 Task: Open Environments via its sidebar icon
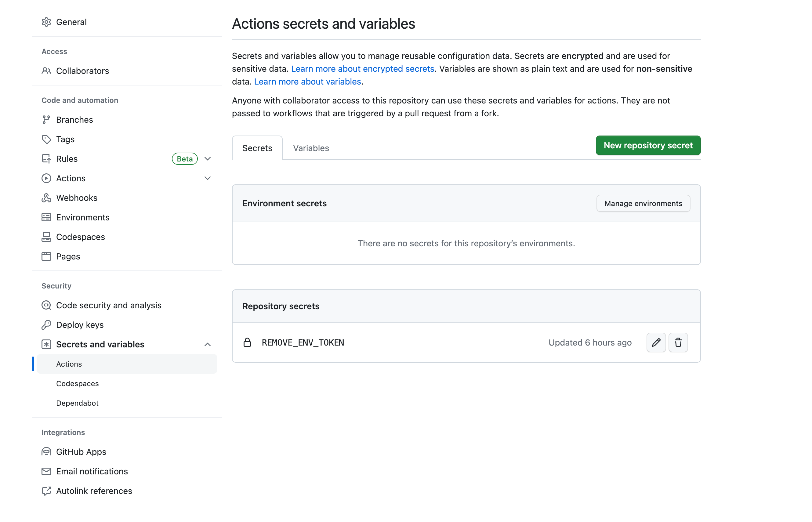tap(47, 217)
